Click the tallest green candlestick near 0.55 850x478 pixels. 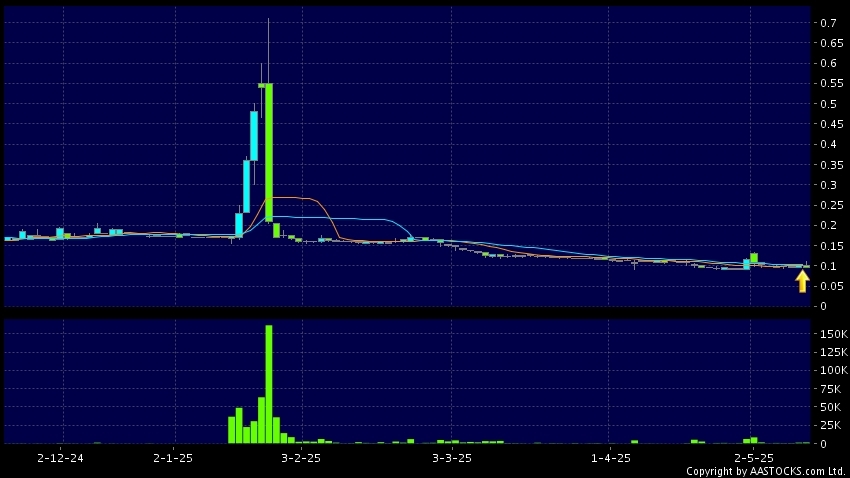click(x=269, y=152)
